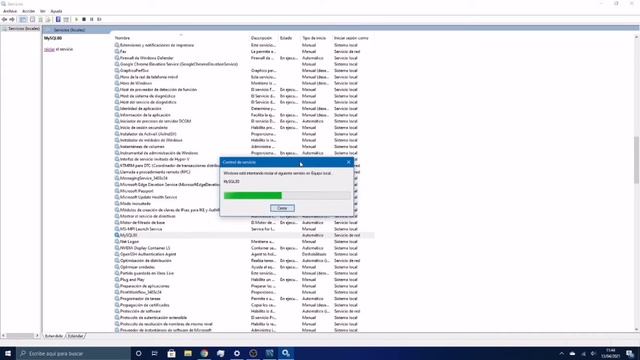Open Task View on the taskbar
Screen dimensions: 640x360
(155, 353)
